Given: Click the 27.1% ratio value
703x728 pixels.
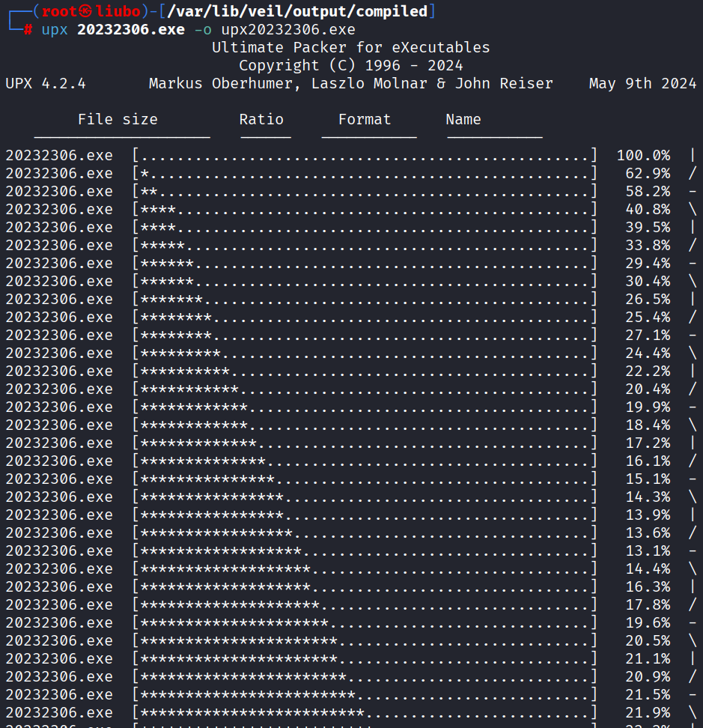Looking at the screenshot, I should 648,336.
